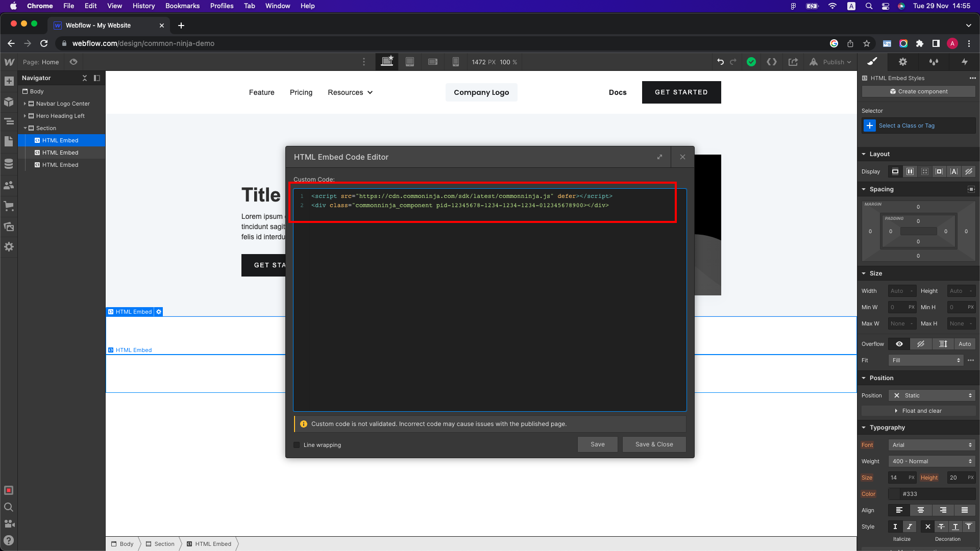Open the Symbols cube panel icon

(9, 102)
